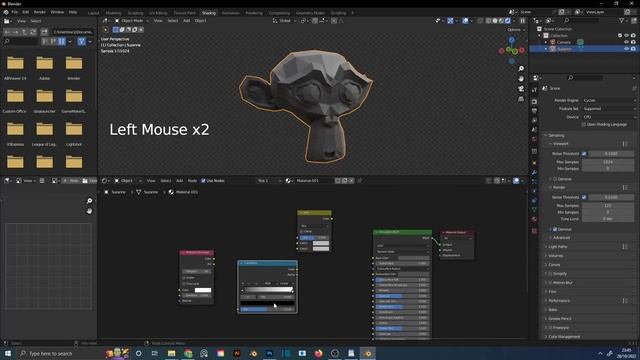
Task: Open the Tool properties tab icon
Action: 534,90
